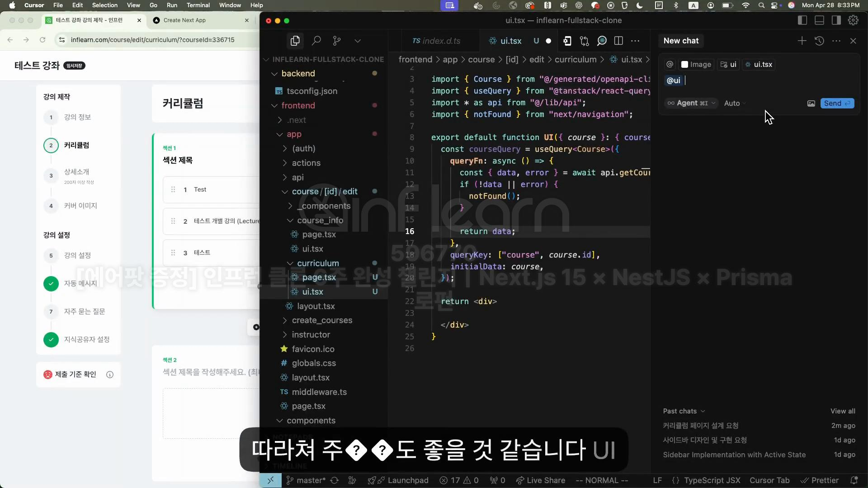Open the Source Control branch icon

click(337, 41)
